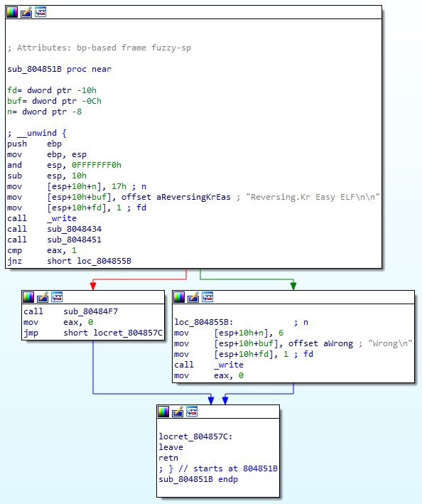Click the locret_804857C jmp target

click(x=128, y=333)
